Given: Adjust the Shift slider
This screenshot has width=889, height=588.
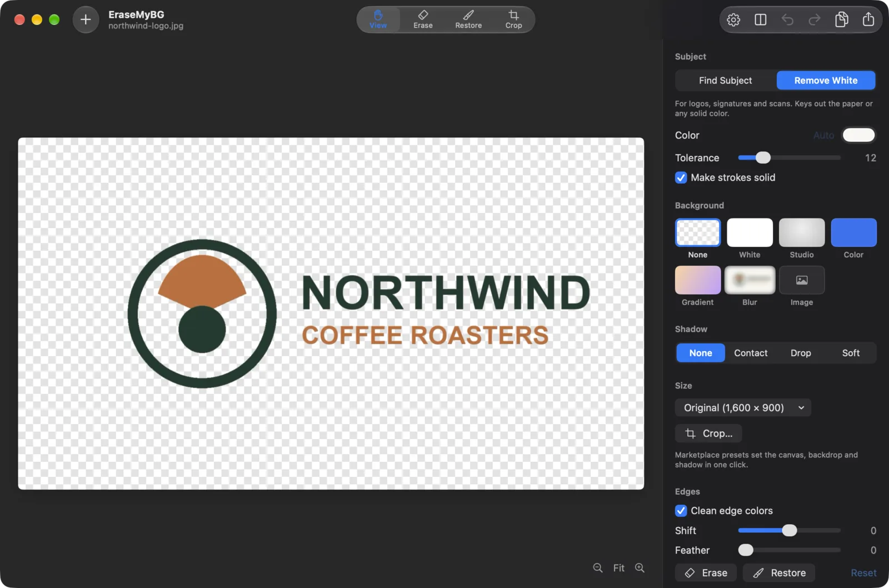Looking at the screenshot, I should [789, 530].
